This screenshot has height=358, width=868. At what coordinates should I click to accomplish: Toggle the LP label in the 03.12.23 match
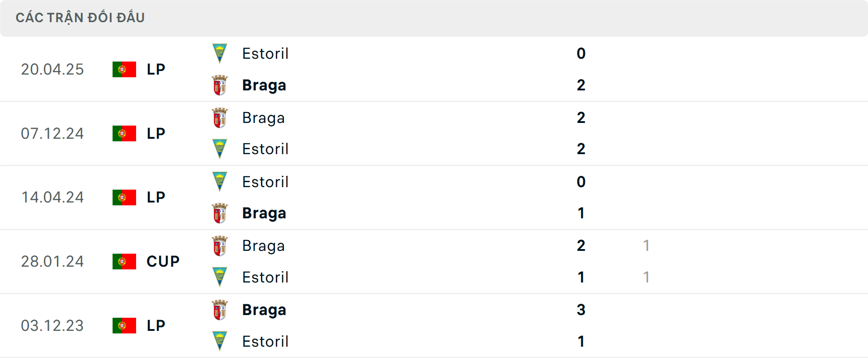coord(156,325)
